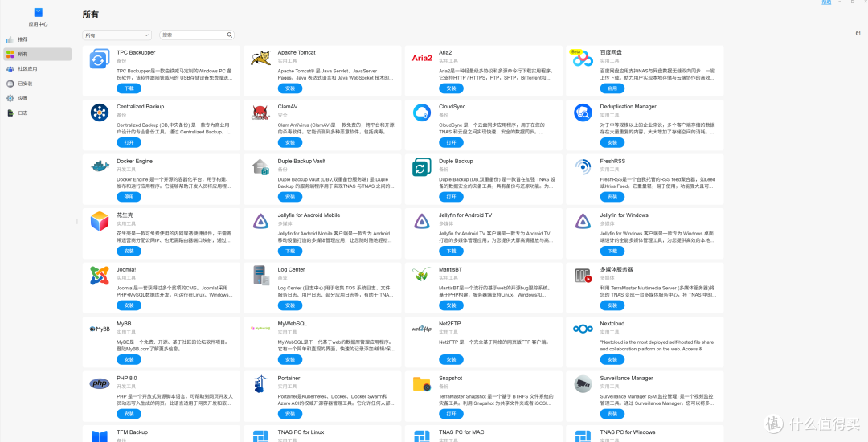Click the Log Center icon
This screenshot has height=442, width=868.
(x=260, y=275)
